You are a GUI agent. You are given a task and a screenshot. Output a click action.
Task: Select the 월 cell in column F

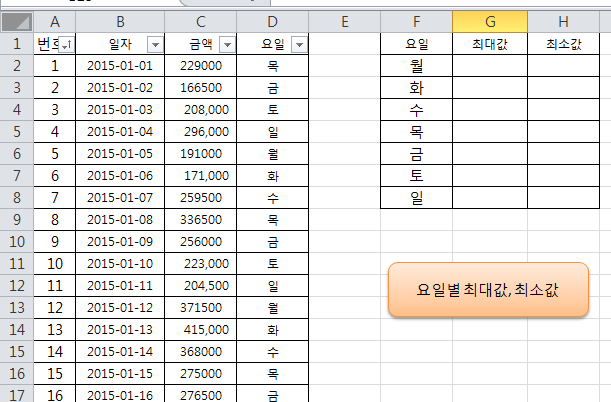417,66
